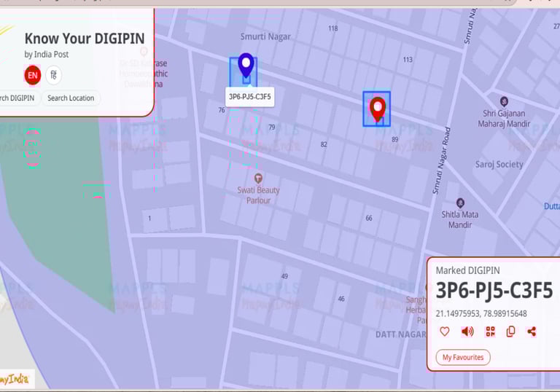Show QR code for the marked DIGIPIN

pyautogui.click(x=490, y=332)
